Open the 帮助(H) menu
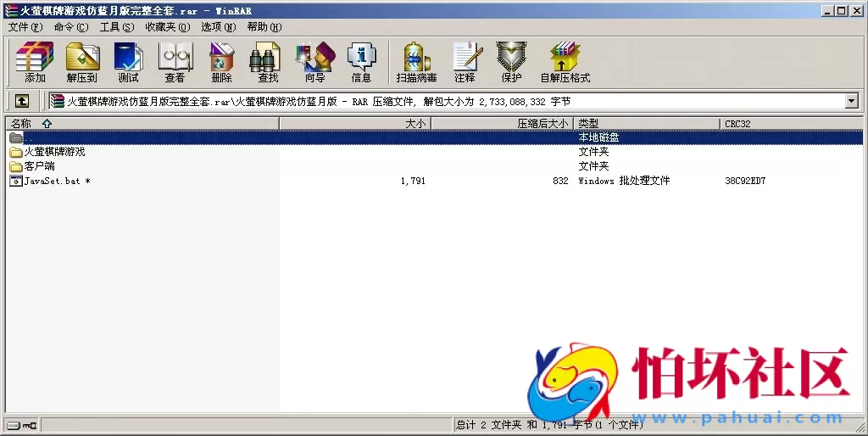868x436 pixels. 264,26
